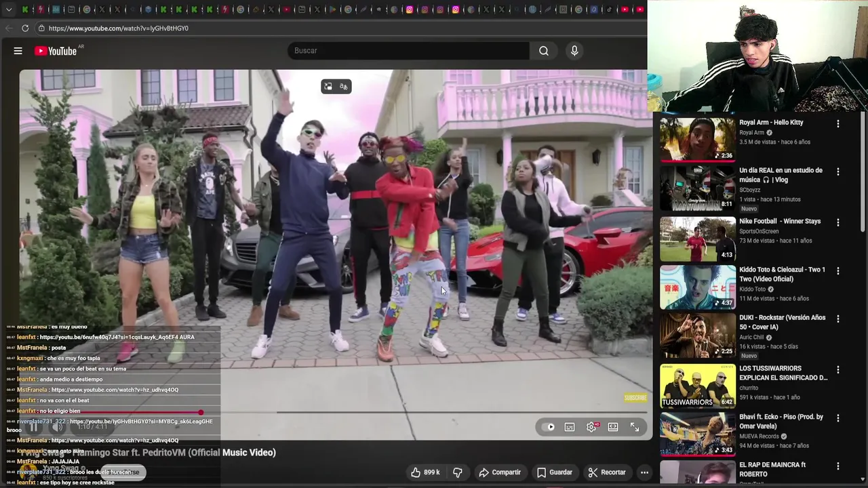Click the translate overlay icon above the video
The image size is (868, 488).
point(344,87)
